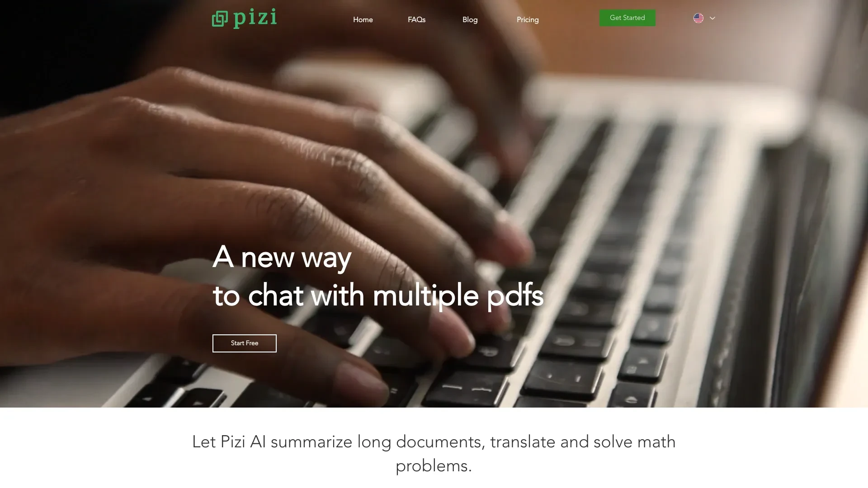The width and height of the screenshot is (868, 488).
Task: Select the navigation bar Home link
Action: click(363, 19)
